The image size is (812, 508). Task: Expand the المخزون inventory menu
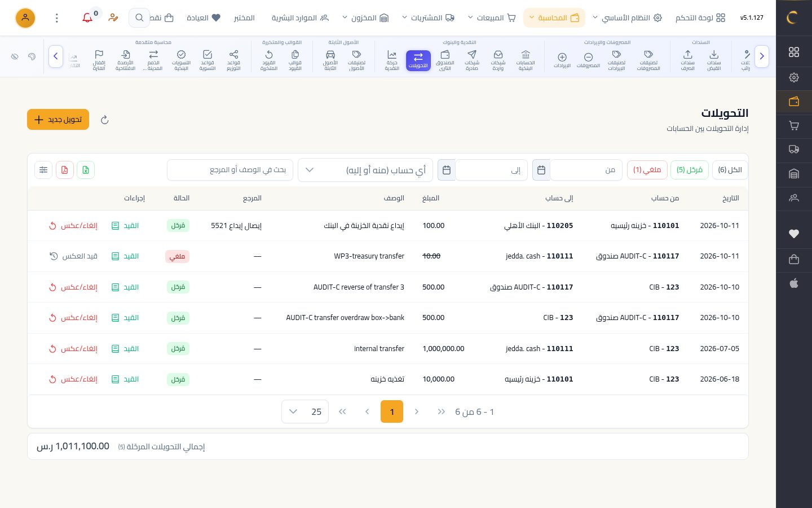(365, 18)
